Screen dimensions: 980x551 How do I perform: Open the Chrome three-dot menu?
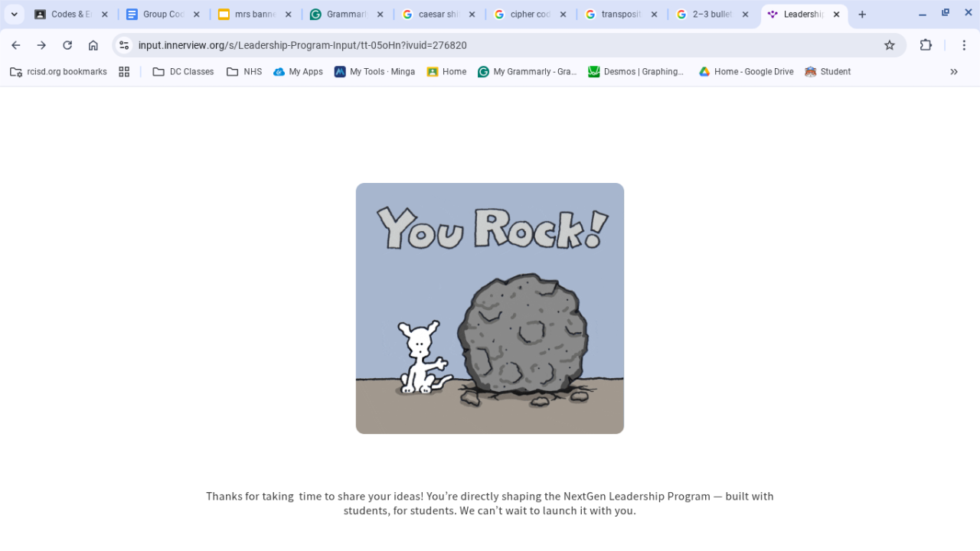(965, 45)
